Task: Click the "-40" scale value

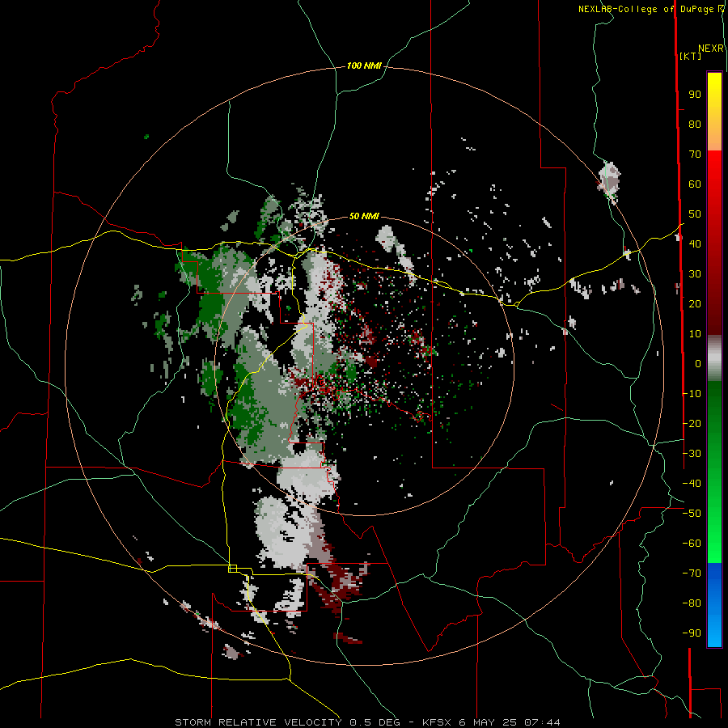Action: tap(692, 484)
